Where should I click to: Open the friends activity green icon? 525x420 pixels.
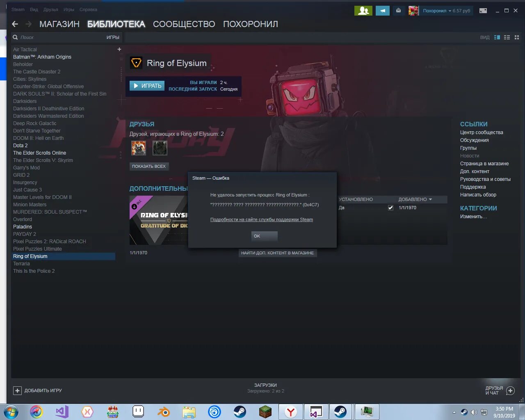coord(363,11)
